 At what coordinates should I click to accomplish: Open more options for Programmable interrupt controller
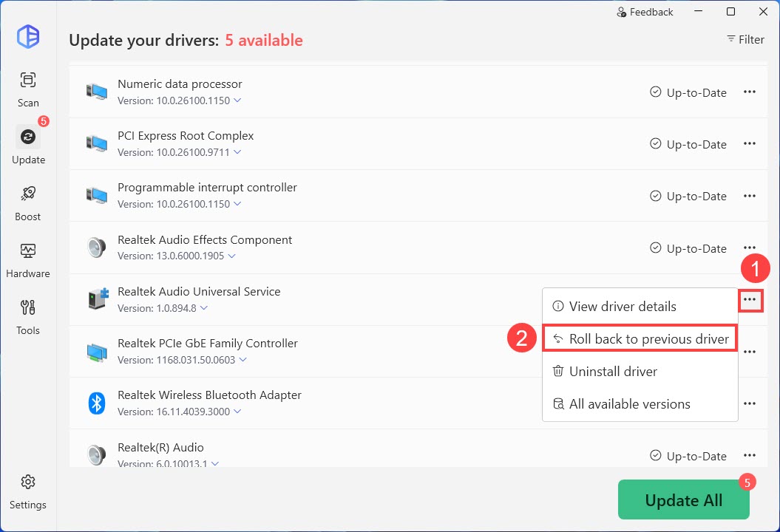point(750,196)
